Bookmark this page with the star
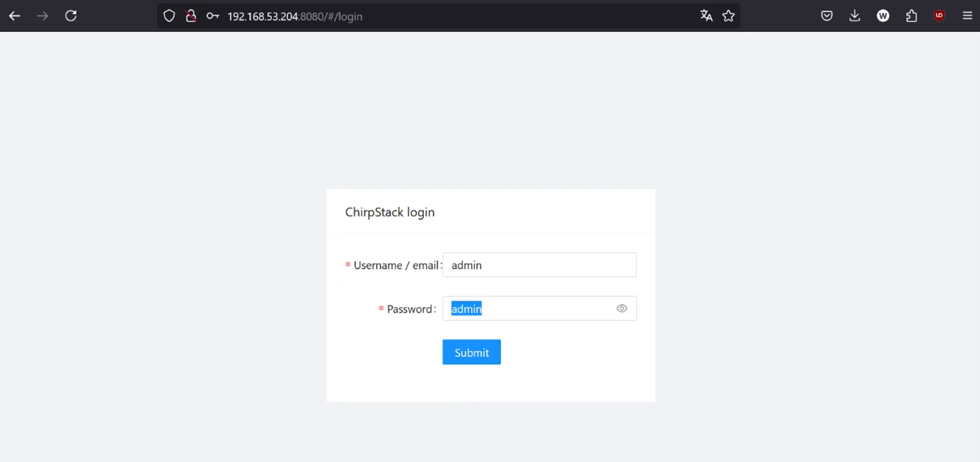Image resolution: width=980 pixels, height=462 pixels. [x=729, y=16]
